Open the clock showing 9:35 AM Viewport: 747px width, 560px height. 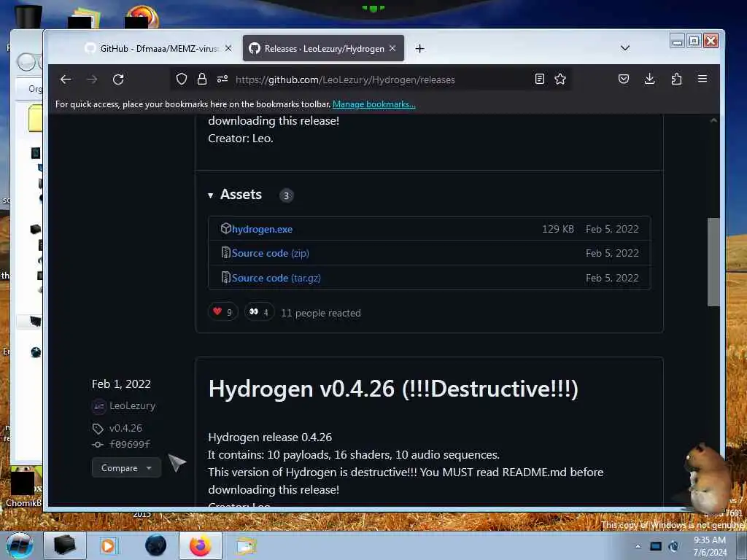click(710, 546)
